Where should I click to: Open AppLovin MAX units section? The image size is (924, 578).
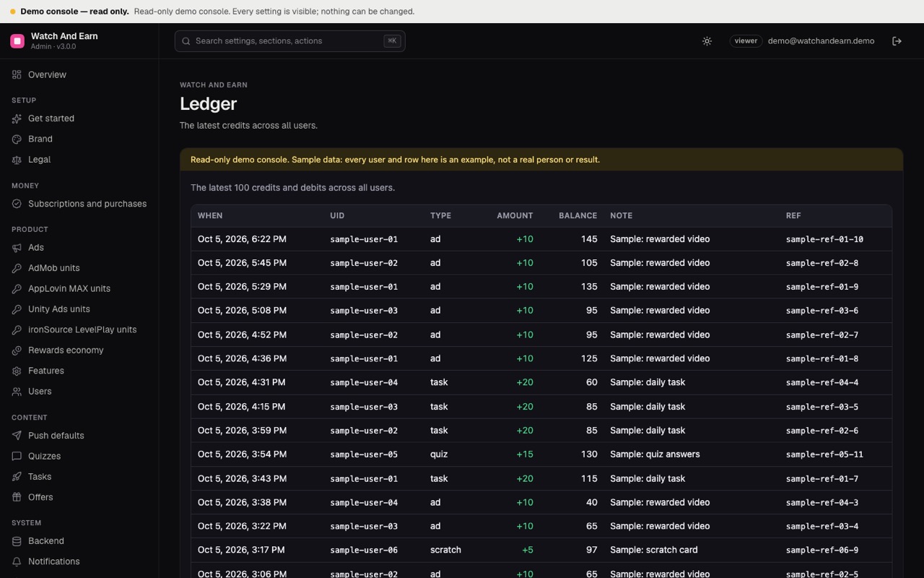[x=79, y=288]
